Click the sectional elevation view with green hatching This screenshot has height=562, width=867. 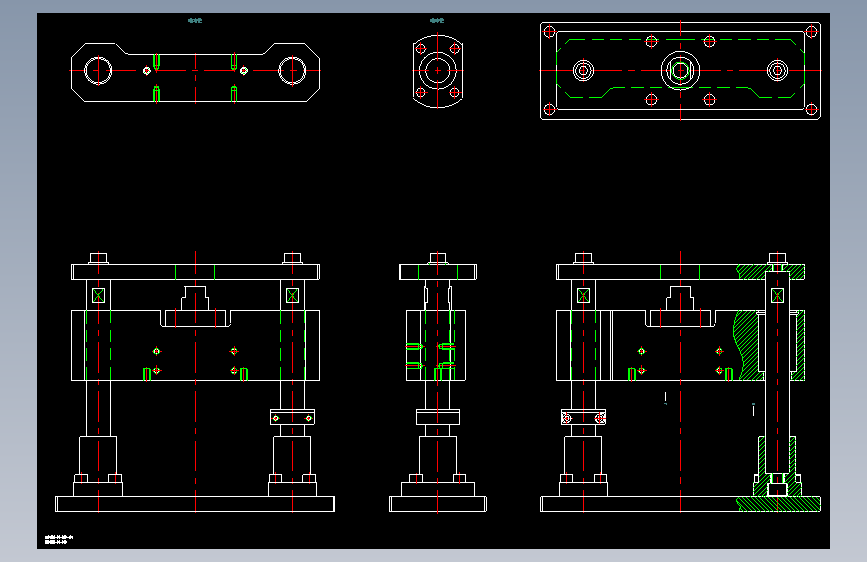(680, 382)
